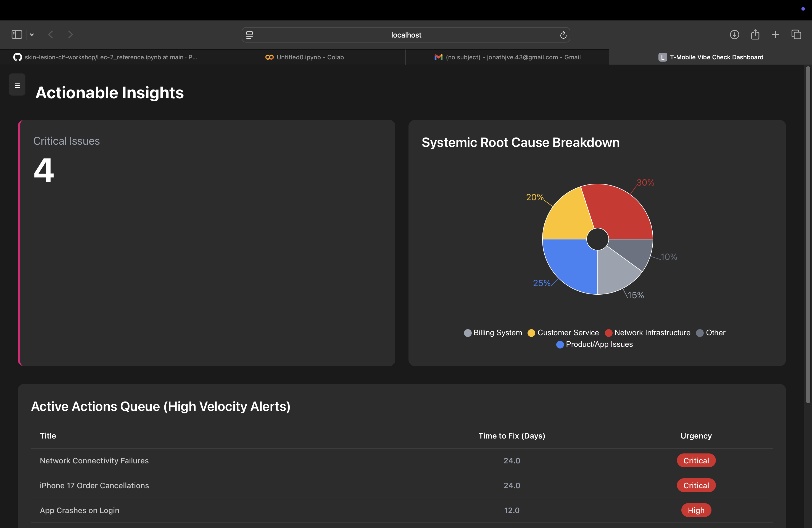The height and width of the screenshot is (528, 812).
Task: Click the localhost address bar field
Action: 406,35
